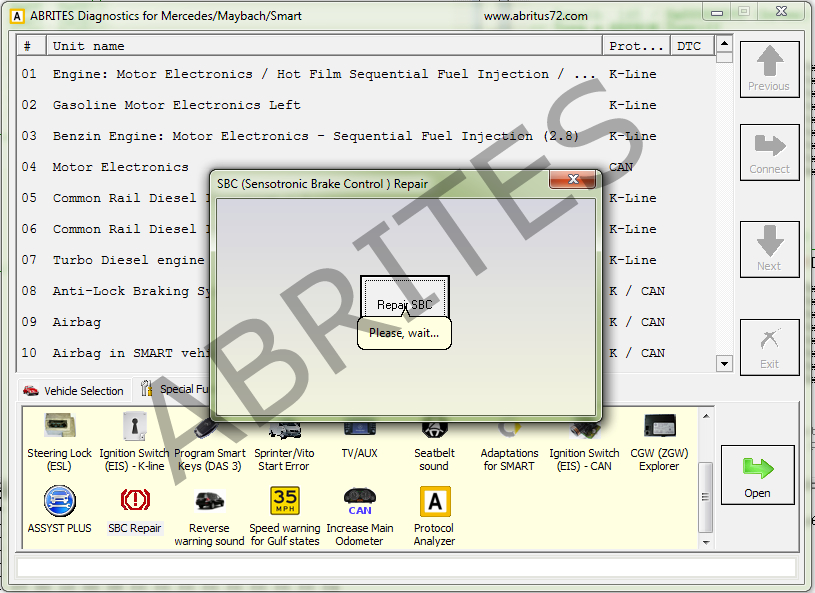Select row 03 Benzin Engine

366,136
